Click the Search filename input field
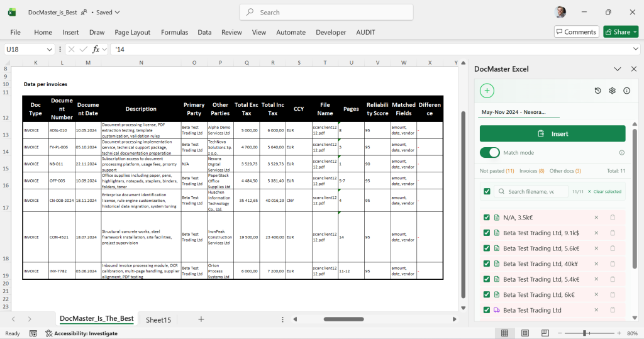Viewport: 644px width, 339px height. [531, 191]
